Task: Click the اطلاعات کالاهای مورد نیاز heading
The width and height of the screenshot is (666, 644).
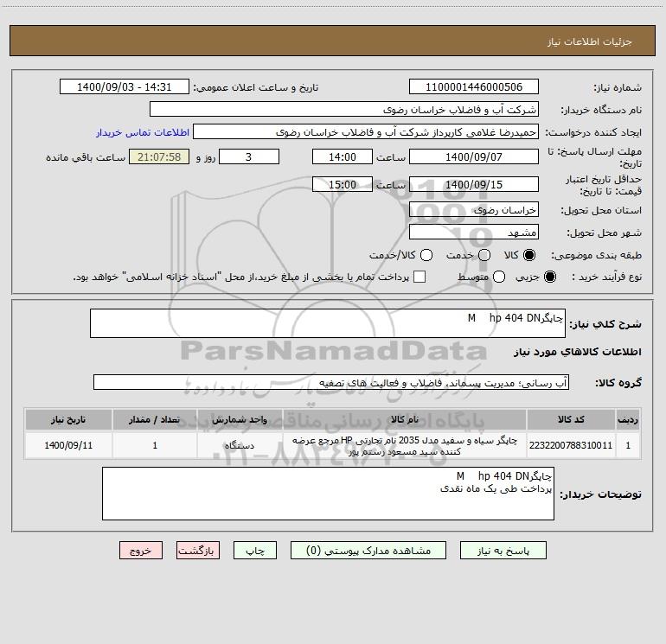Action: click(578, 352)
